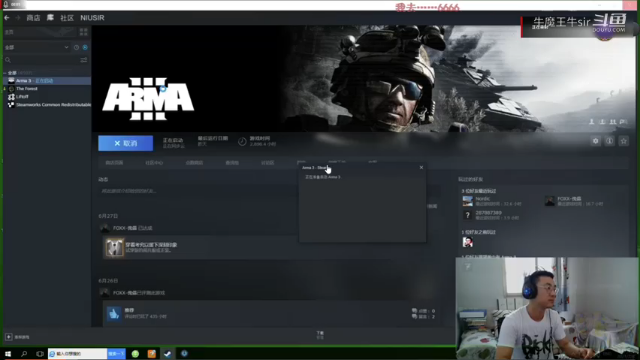Viewport: 640px width, 360px height.
Task: Click the thumbs-up recommend icon
Action: 114,313
